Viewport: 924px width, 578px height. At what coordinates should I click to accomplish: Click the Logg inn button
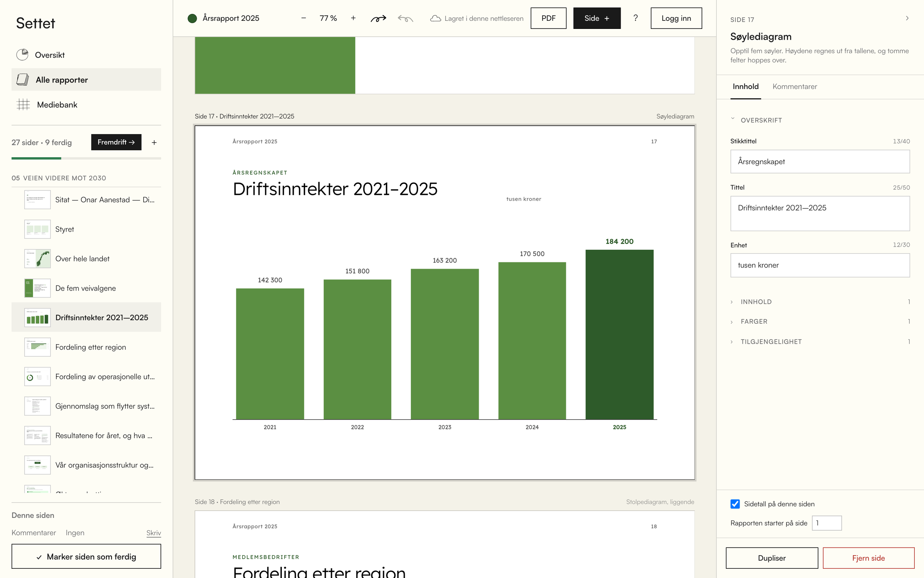676,18
